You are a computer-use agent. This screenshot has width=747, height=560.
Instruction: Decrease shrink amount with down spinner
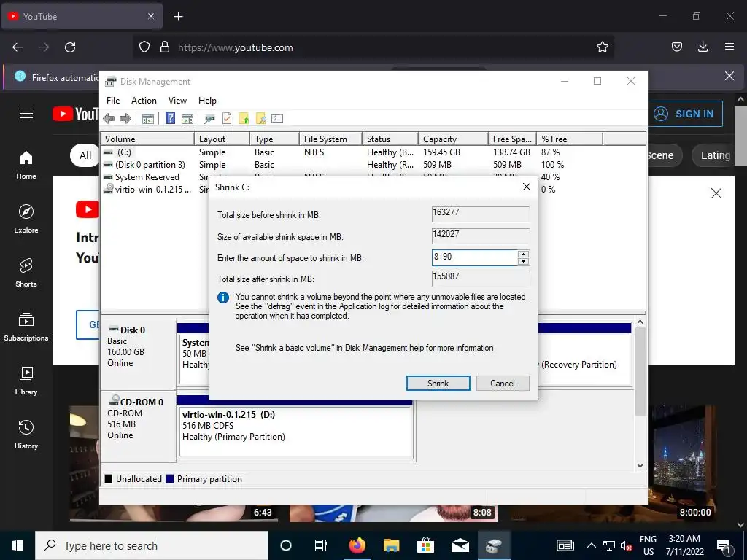(x=523, y=262)
